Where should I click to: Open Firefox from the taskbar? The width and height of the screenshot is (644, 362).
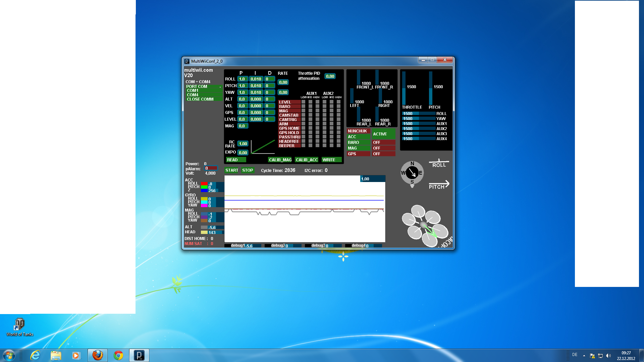pyautogui.click(x=97, y=355)
